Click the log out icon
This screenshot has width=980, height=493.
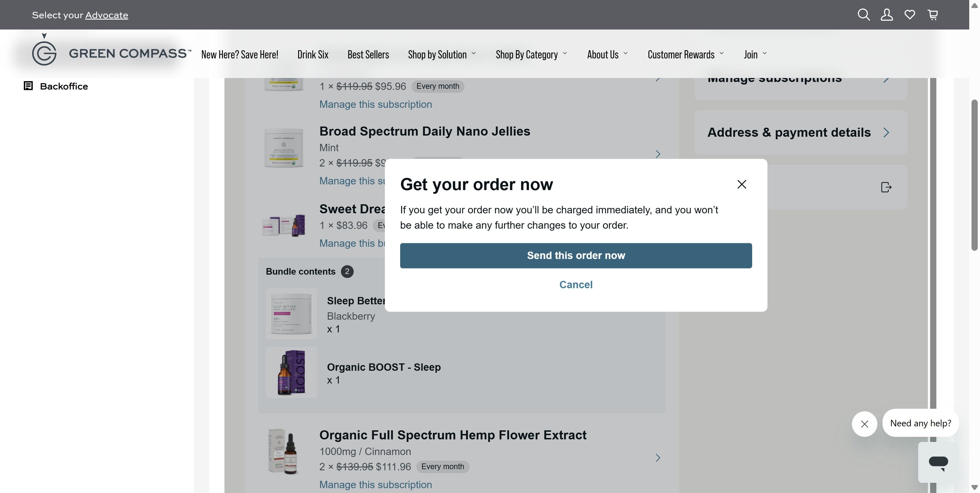(886, 187)
